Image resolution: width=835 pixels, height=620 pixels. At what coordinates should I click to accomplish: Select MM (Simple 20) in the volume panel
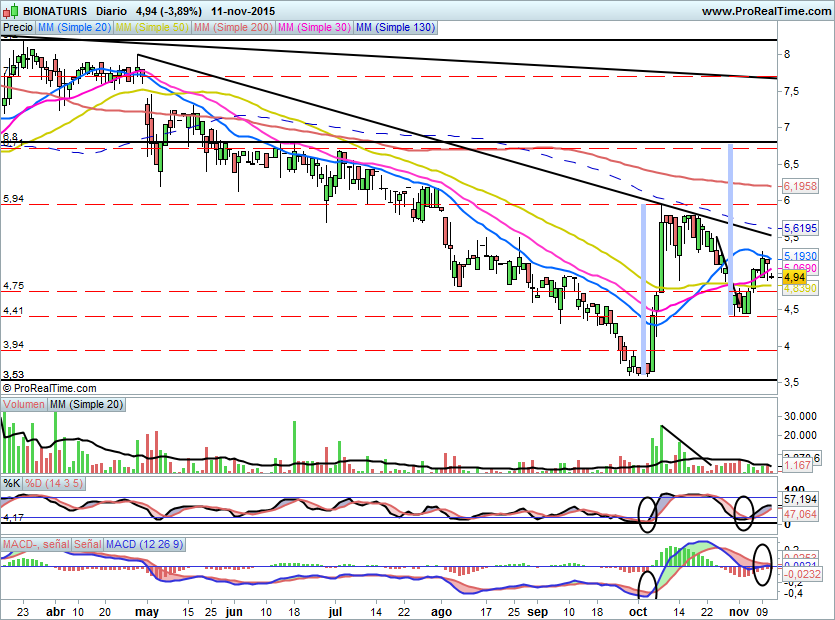coord(87,404)
